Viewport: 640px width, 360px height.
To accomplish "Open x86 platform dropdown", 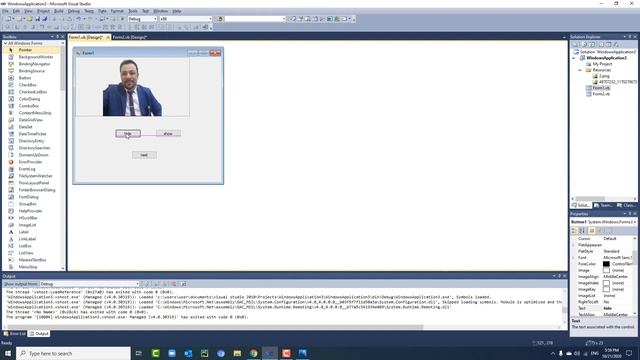I will [186, 19].
